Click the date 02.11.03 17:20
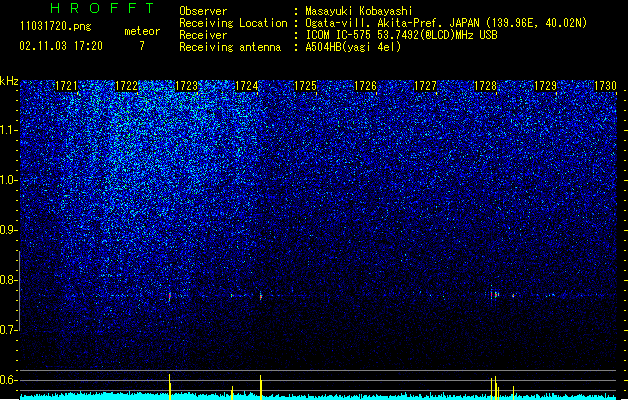The height and width of the screenshot is (400, 629). [61, 46]
